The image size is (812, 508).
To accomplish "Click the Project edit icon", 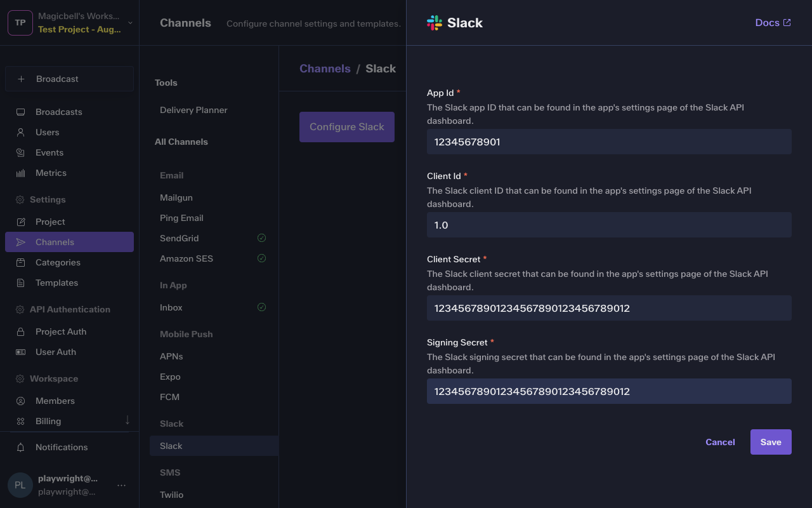I will pyautogui.click(x=20, y=222).
